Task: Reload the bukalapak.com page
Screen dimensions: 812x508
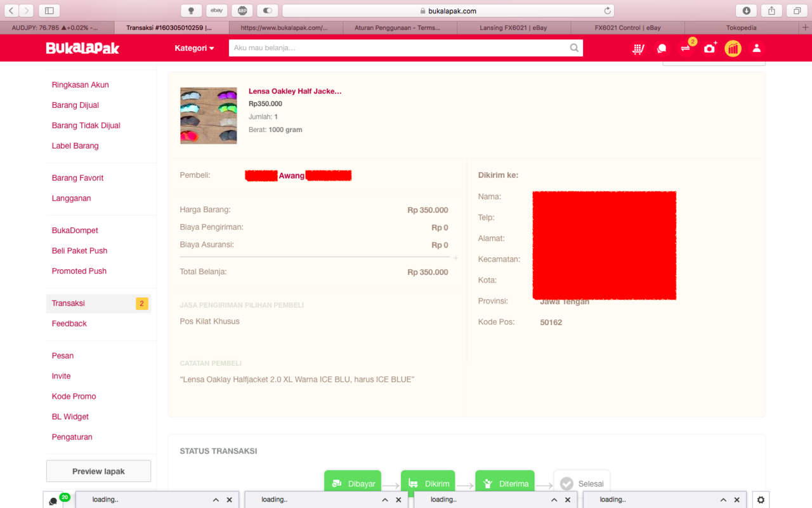Action: tap(607, 11)
